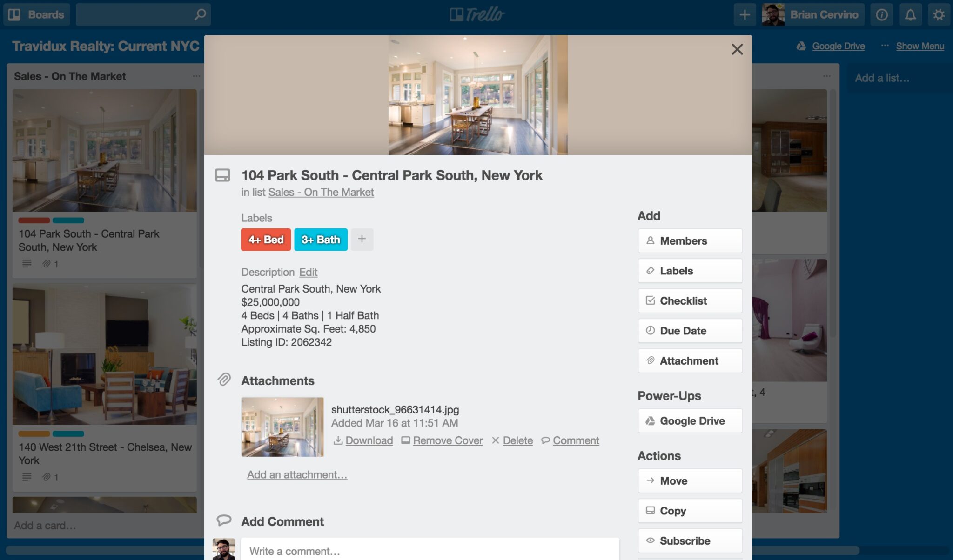Viewport: 953px width, 560px height.
Task: Click the Move action arrow icon
Action: (x=650, y=480)
